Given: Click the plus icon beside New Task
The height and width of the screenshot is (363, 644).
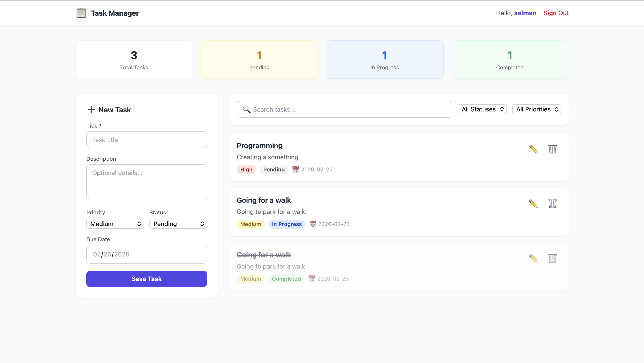Looking at the screenshot, I should tap(91, 110).
